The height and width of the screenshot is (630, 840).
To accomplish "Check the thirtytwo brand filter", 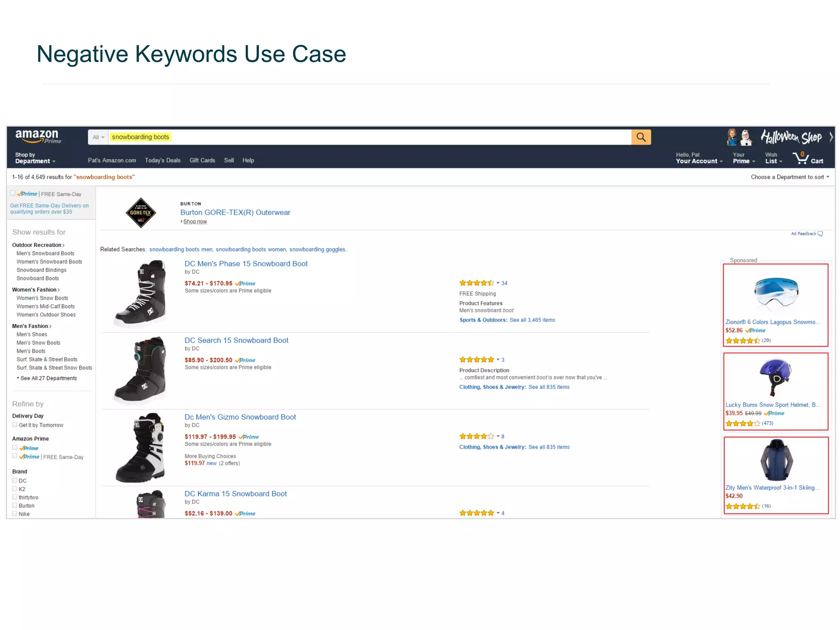I will click(15, 497).
